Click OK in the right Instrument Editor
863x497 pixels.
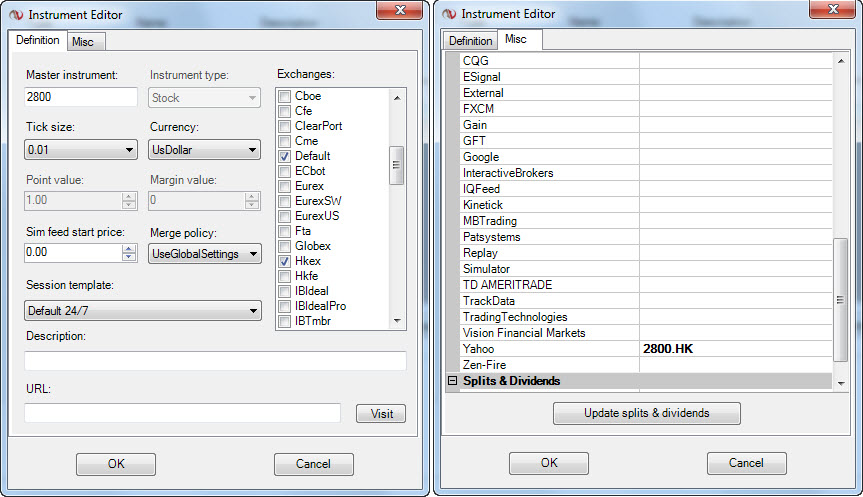coord(549,463)
